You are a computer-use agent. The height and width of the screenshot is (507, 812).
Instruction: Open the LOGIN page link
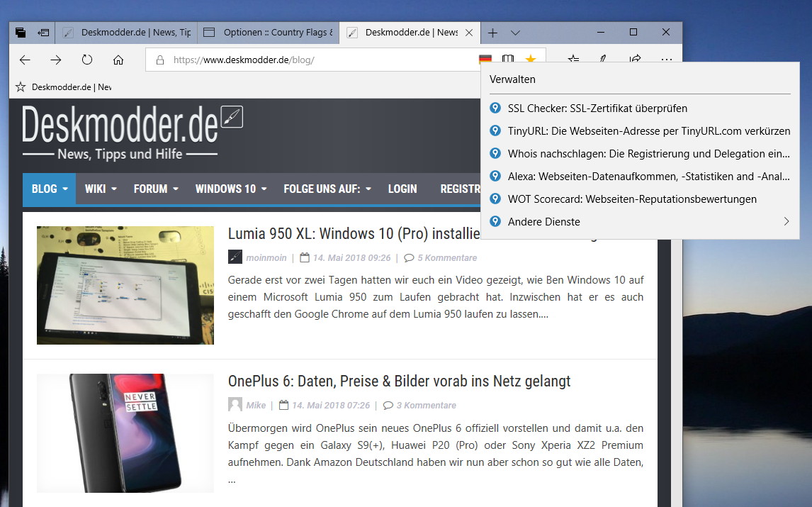402,189
